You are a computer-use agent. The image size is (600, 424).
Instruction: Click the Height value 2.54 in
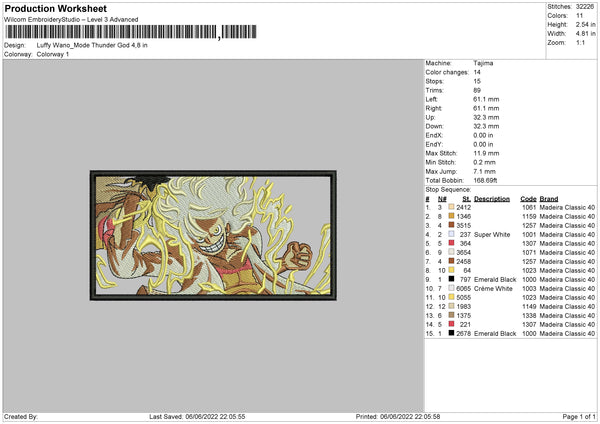pyautogui.click(x=585, y=24)
